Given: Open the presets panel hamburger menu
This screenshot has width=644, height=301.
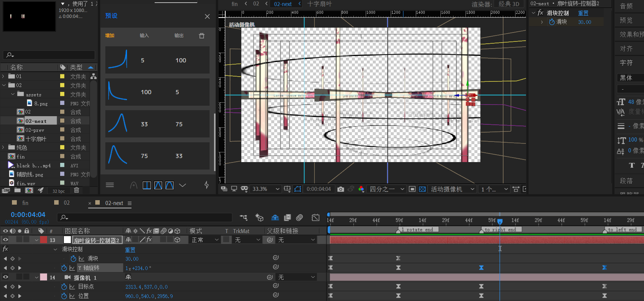Looking at the screenshot, I should [x=110, y=185].
